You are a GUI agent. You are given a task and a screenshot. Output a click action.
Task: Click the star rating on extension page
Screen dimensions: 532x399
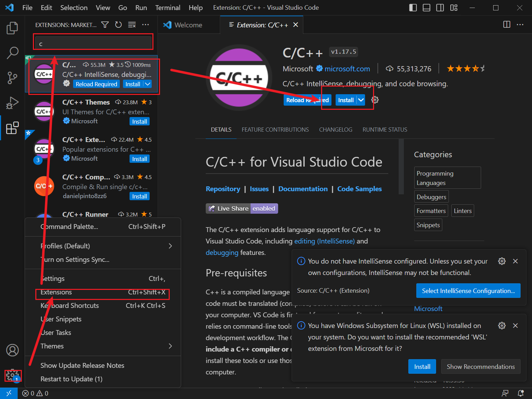pyautogui.click(x=465, y=69)
